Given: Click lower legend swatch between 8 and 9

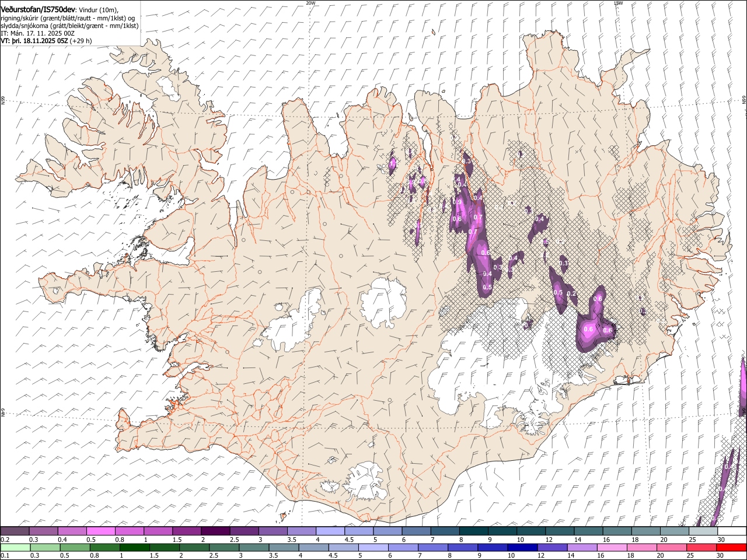Looking at the screenshot, I should [x=462, y=548].
